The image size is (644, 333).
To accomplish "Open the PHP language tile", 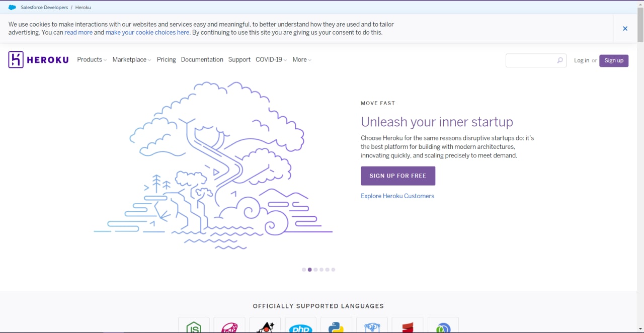I will coord(301,325).
